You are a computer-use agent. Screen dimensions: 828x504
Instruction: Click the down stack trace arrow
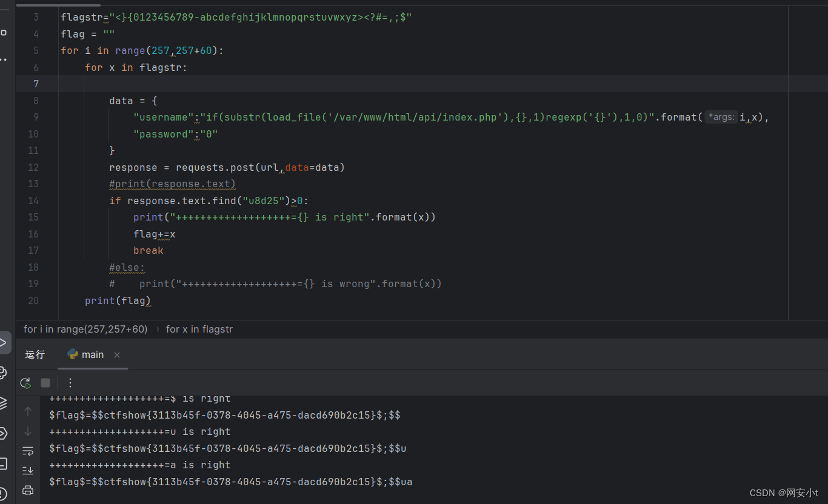click(28, 431)
